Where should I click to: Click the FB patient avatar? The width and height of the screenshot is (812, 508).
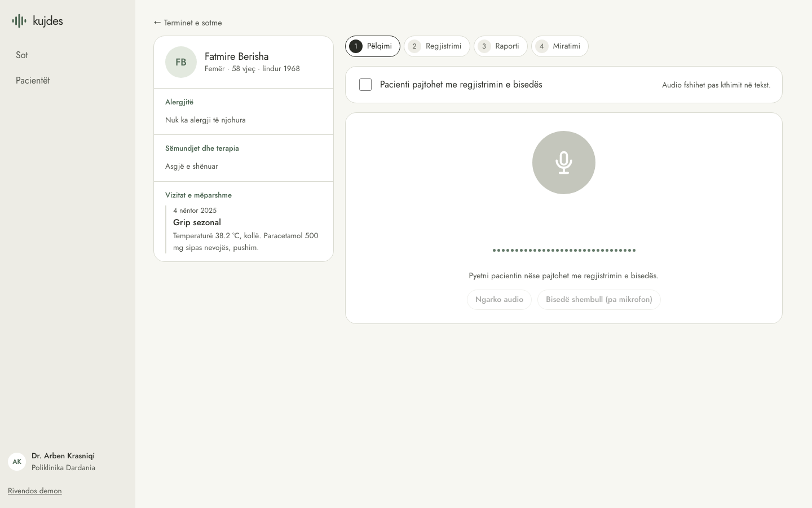point(181,62)
